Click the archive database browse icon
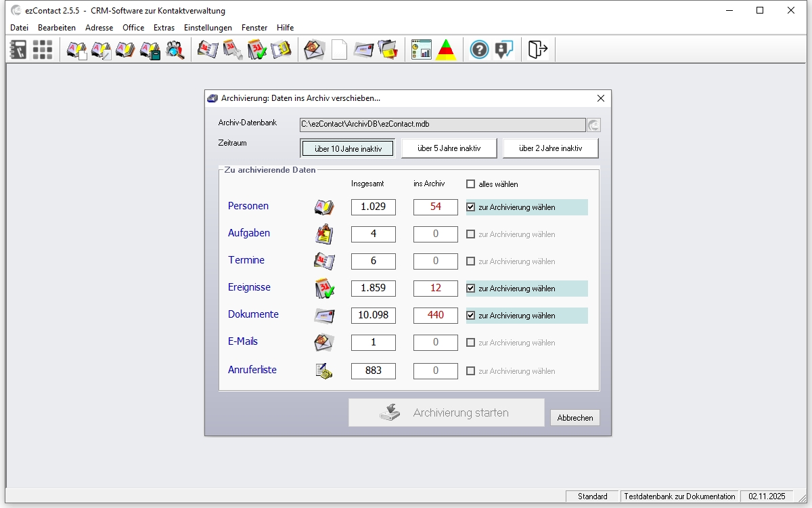 [593, 125]
